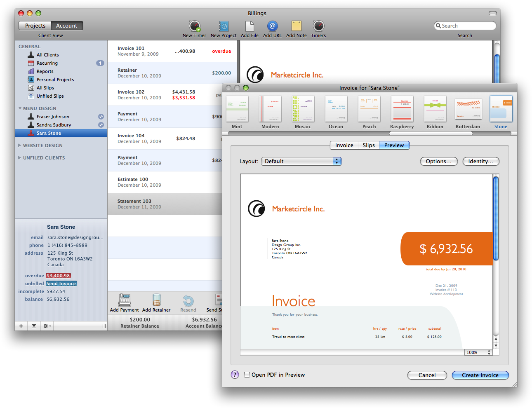The image size is (532, 408).
Task: Click the Cancel button
Action: 427,375
